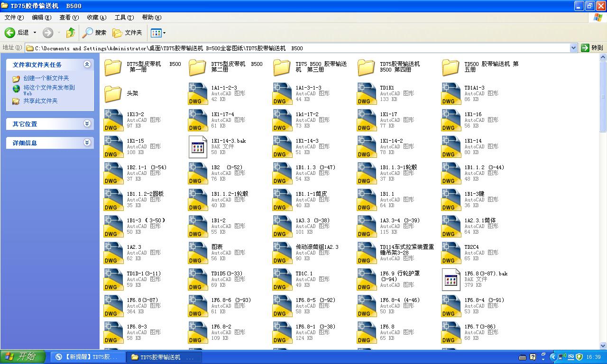This screenshot has height=364, width=607.
Task: Select file name TD1D5(3-33)
Action: (227, 273)
